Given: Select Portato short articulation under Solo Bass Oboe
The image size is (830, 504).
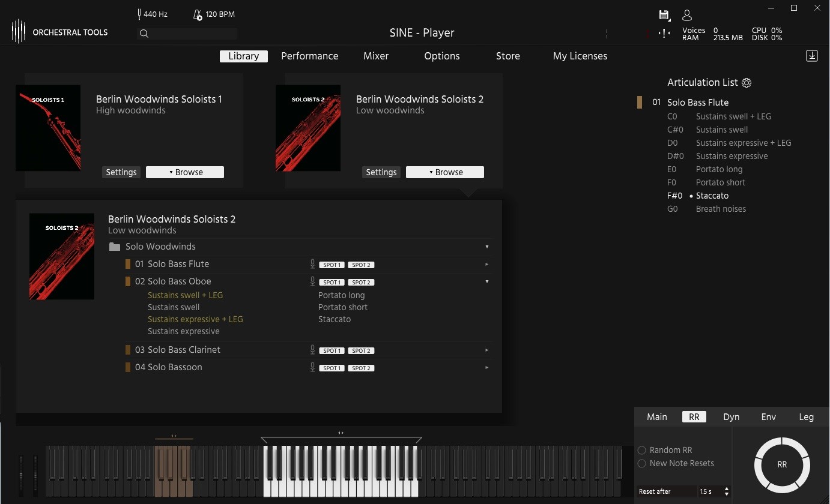Looking at the screenshot, I should (342, 307).
